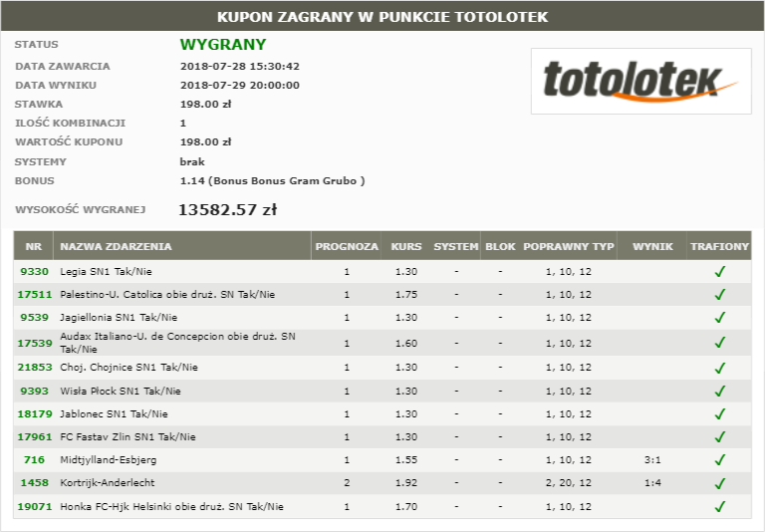The width and height of the screenshot is (765, 532).
Task: Click the Totolotek logo image
Action: (x=641, y=81)
